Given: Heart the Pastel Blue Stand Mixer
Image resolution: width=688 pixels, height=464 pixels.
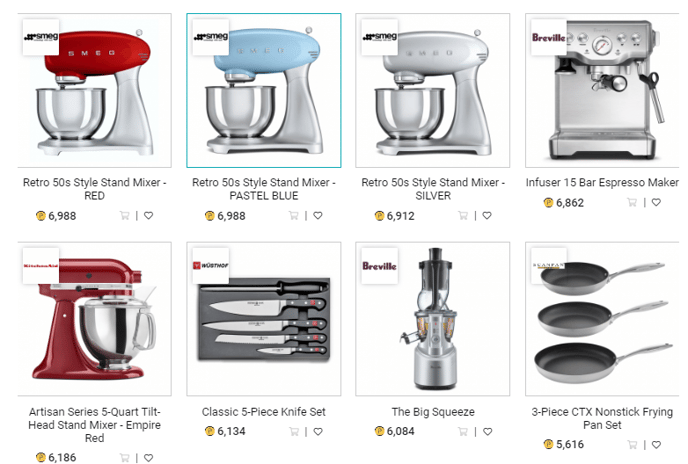Looking at the screenshot, I should [318, 216].
